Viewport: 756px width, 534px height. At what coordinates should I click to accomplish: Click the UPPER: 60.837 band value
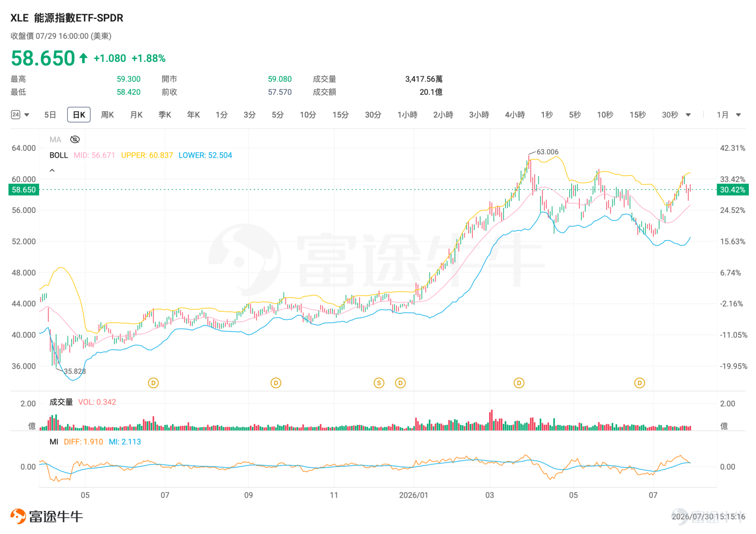(147, 155)
